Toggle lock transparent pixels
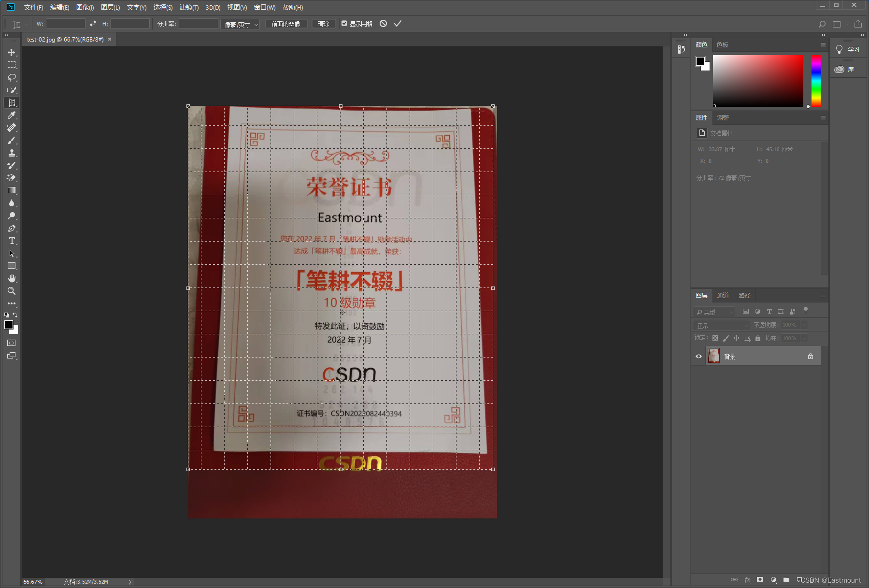The height and width of the screenshot is (588, 869). [x=715, y=338]
